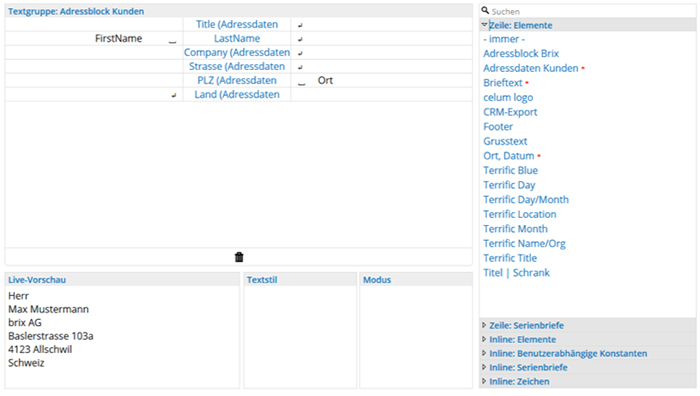700x396 pixels.
Task: Click the FirstName field
Action: point(118,38)
